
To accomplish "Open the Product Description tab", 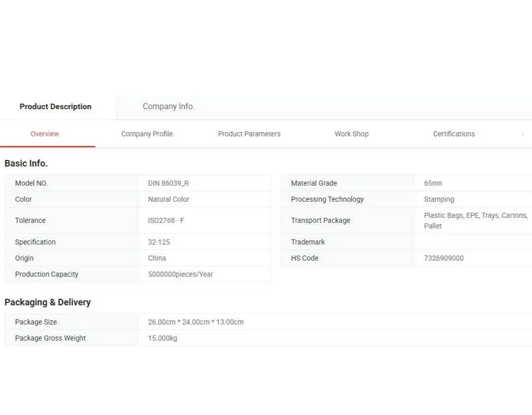I will tap(55, 107).
